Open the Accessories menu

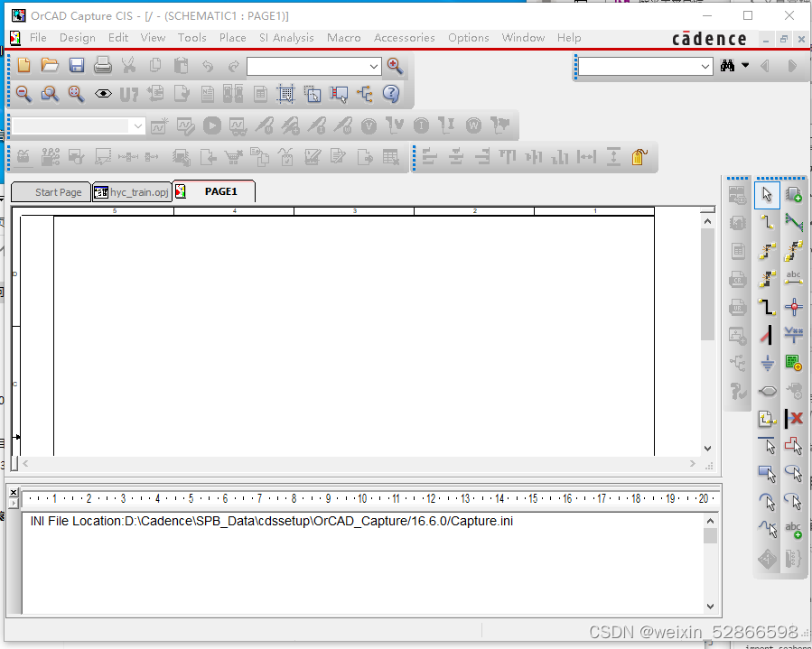pyautogui.click(x=405, y=38)
